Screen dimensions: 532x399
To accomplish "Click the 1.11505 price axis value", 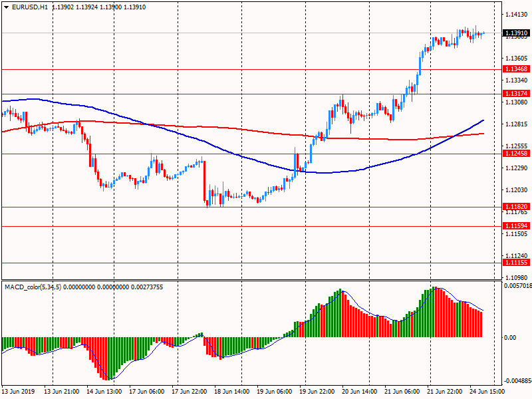I will 517,234.
